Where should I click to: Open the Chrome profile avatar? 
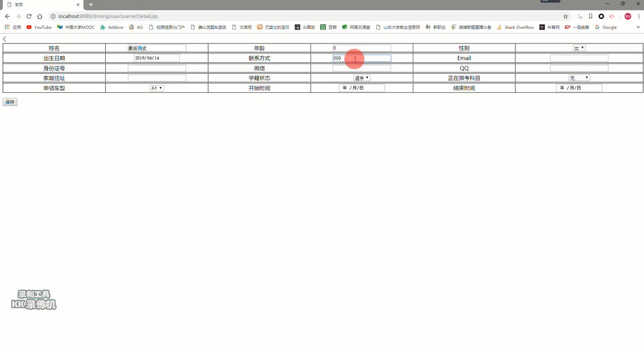point(628,16)
